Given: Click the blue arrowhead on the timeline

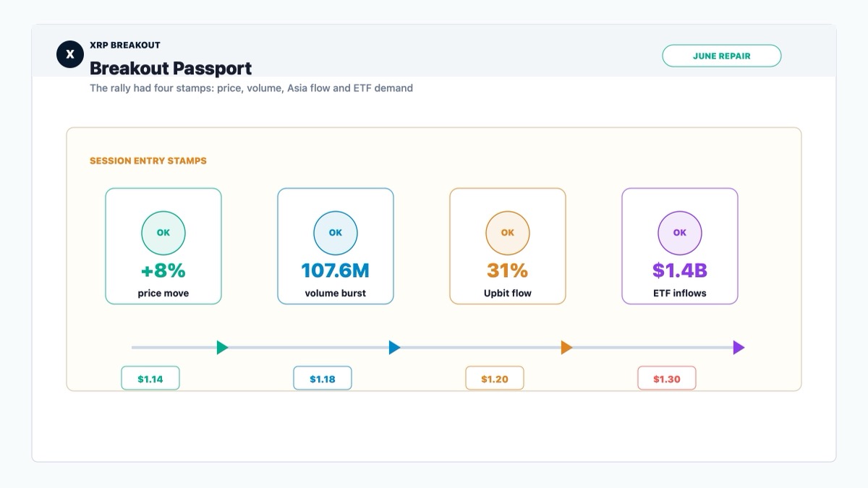Looking at the screenshot, I should (x=395, y=348).
